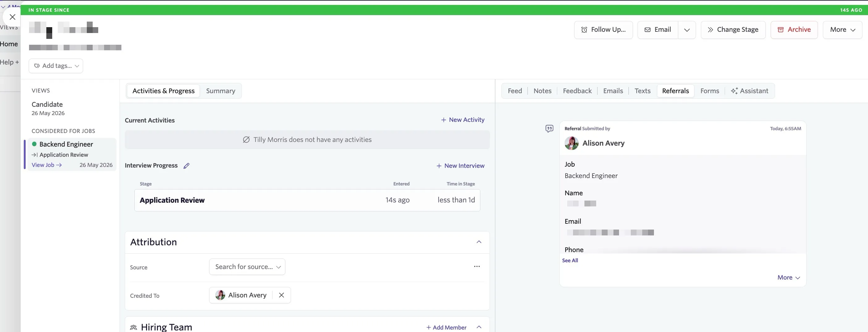Open the Notes tab

[542, 91]
